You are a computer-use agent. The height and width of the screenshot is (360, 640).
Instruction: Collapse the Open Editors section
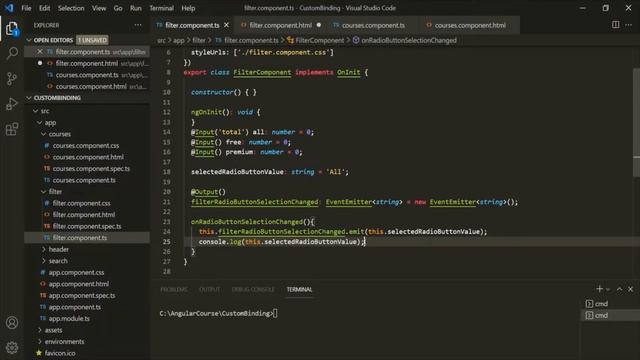tap(29, 40)
